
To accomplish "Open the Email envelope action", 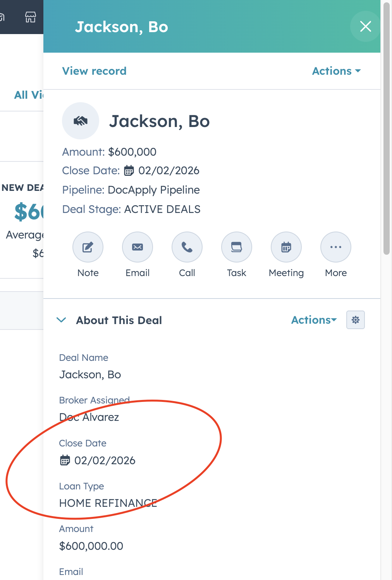I will tap(138, 247).
